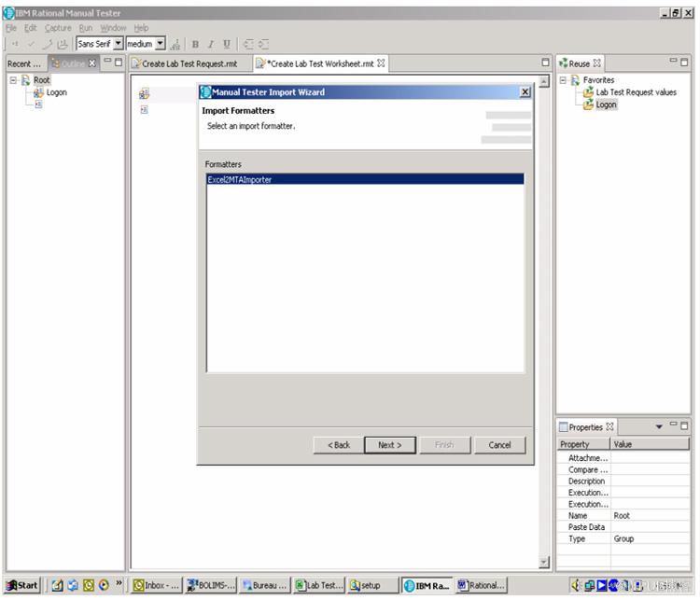Maximize the Reuse panel
This screenshot has height=600, width=700.
[x=684, y=63]
